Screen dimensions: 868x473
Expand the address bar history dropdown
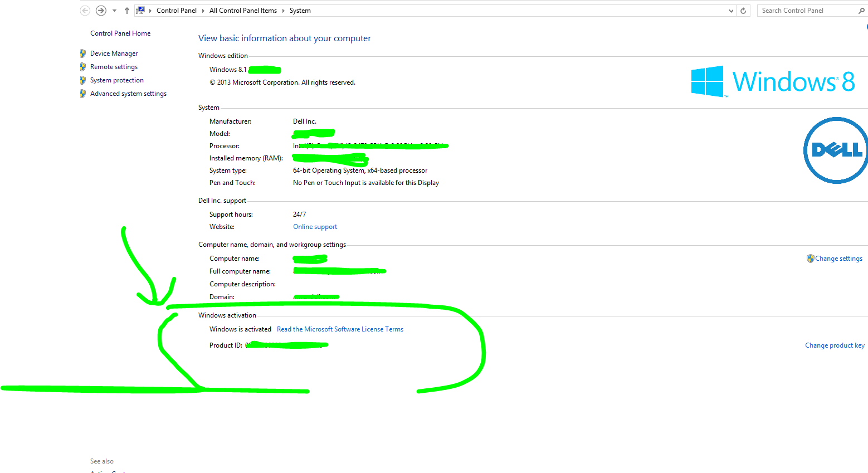[x=732, y=11]
